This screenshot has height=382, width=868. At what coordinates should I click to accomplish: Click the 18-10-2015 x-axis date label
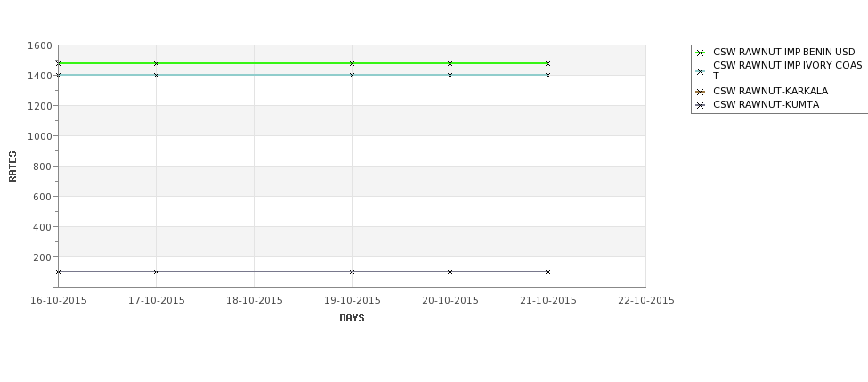click(x=254, y=301)
